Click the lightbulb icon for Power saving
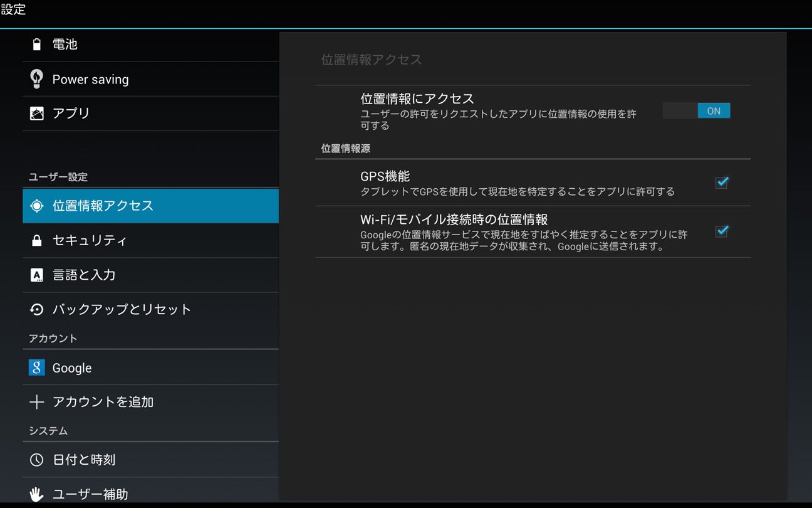812x508 pixels. pos(37,79)
